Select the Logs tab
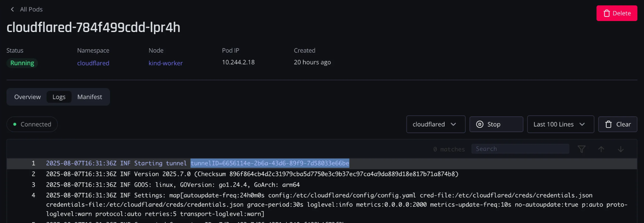644x223 pixels. coord(59,97)
